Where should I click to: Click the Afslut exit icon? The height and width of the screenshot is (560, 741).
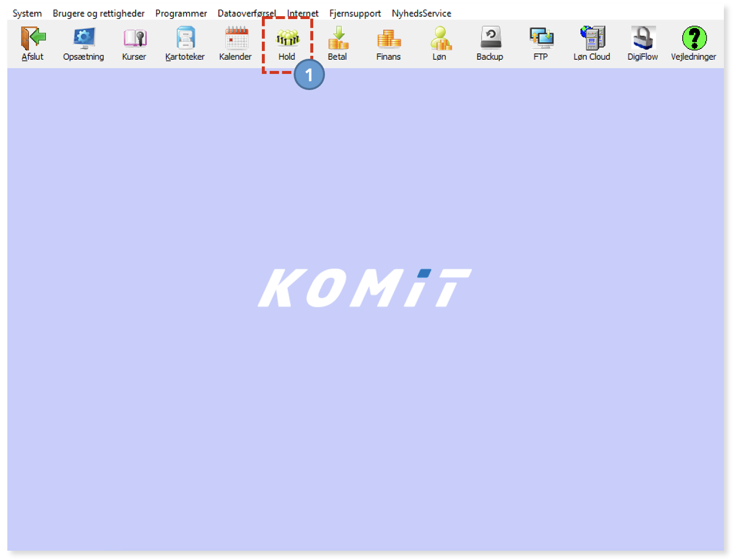click(33, 44)
